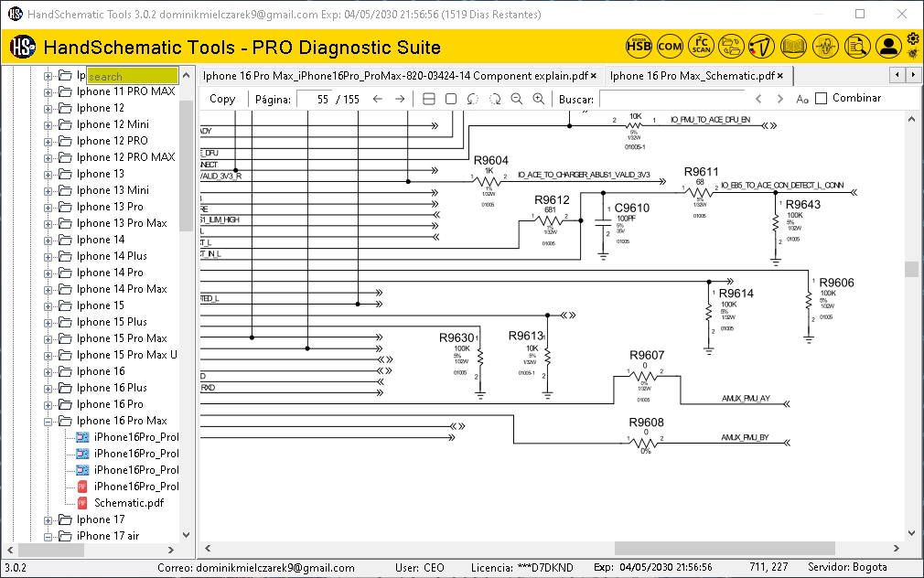Open Schematic.pdf file in tree
Screen dimensions: 924x578
pyautogui.click(x=128, y=503)
